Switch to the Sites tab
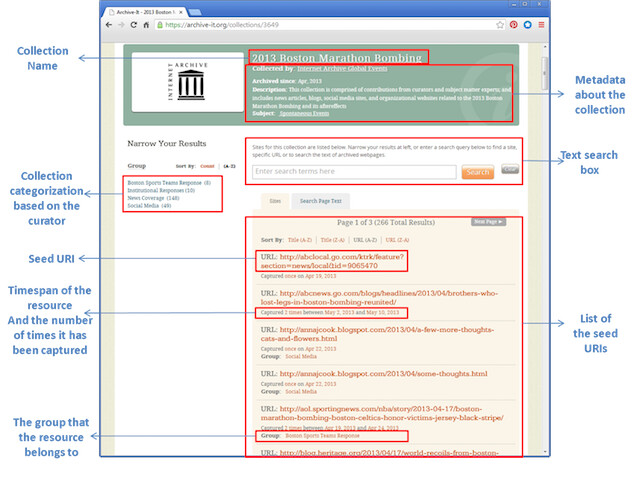This screenshot has width=637, height=480. pos(275,201)
